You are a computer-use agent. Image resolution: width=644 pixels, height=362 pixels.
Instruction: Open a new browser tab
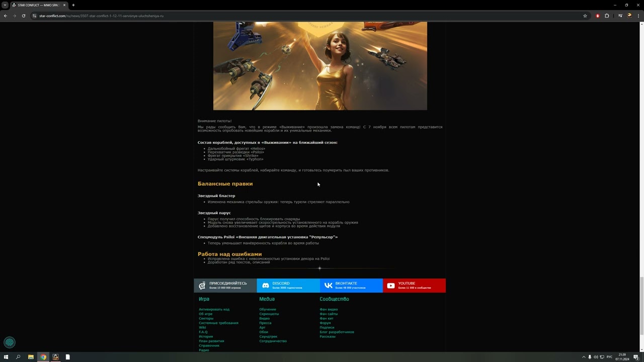[x=73, y=5]
